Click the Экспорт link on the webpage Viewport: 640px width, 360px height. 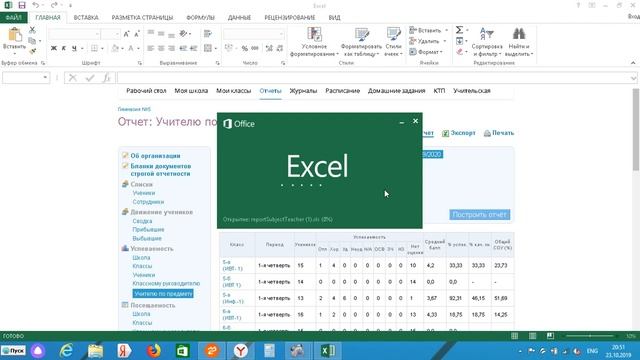[x=459, y=133]
